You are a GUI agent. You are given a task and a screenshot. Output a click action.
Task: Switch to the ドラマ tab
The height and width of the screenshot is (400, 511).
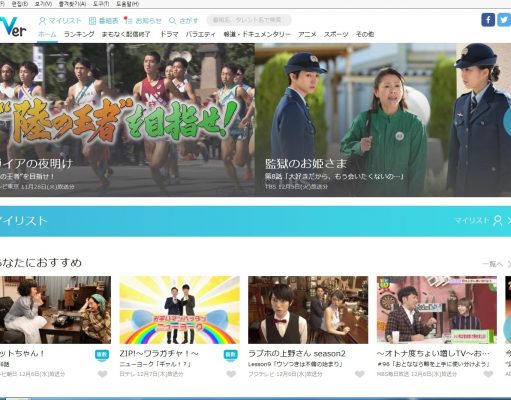point(169,34)
